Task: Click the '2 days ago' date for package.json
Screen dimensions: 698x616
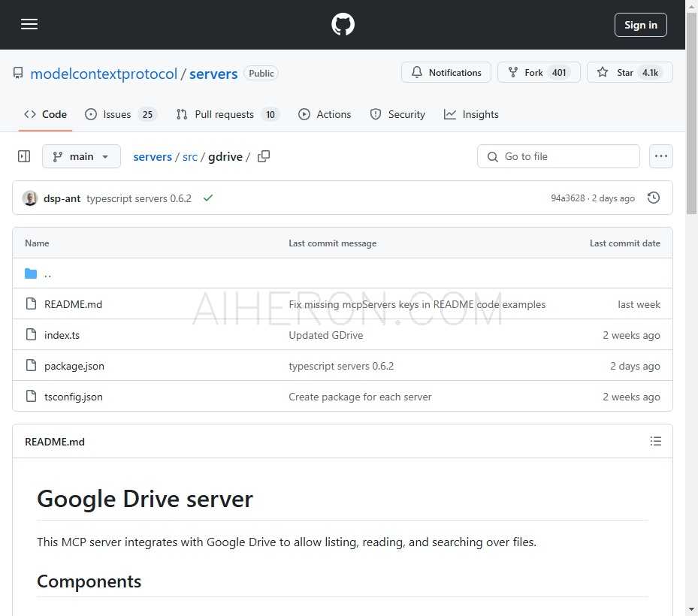Action: pyautogui.click(x=635, y=366)
